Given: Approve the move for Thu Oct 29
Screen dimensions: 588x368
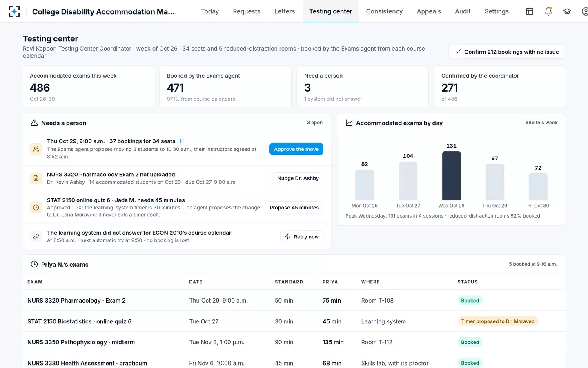Looking at the screenshot, I should tap(296, 149).
